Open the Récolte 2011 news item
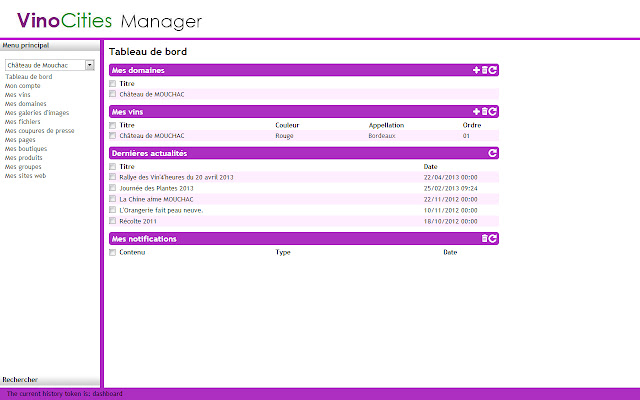Viewport: 640px width, 400px height. 138,221
